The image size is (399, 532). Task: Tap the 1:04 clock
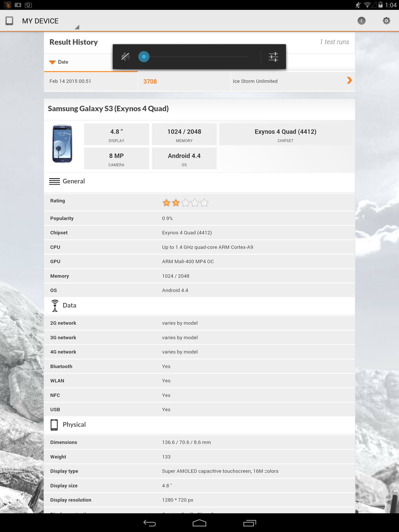coord(391,5)
